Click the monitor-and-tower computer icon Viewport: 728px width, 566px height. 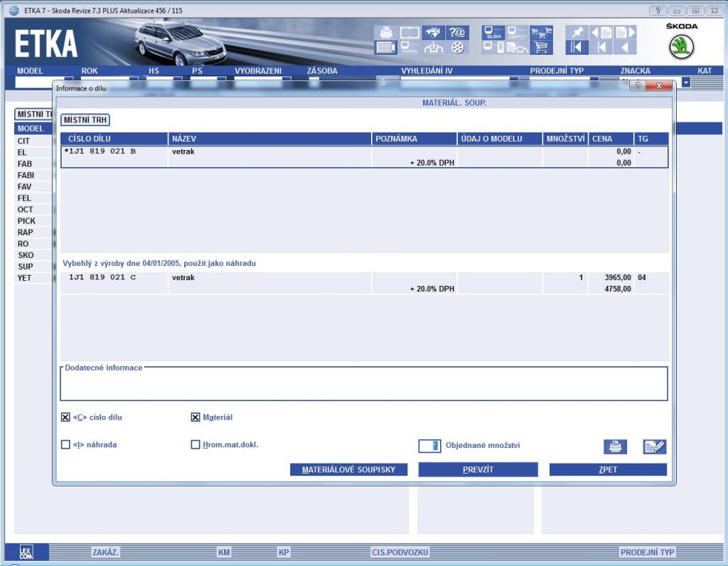tap(493, 48)
